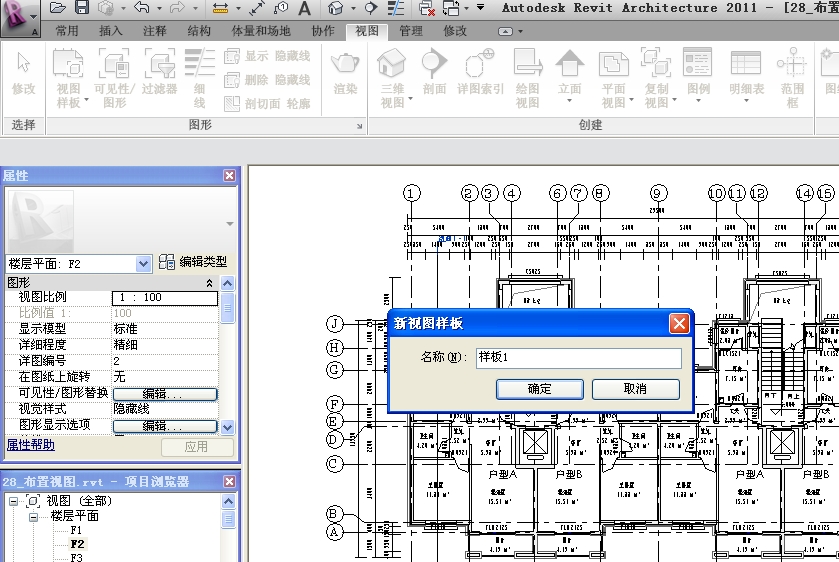Click the 名称 text field containing 样板1
Screen dimensions: 839x562
click(578, 358)
